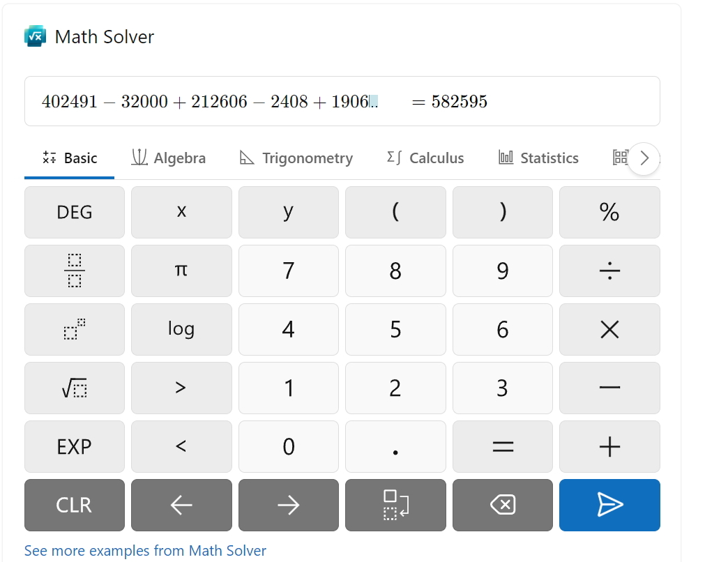
Task: Open the partially visible Matrices tab
Action: (621, 158)
